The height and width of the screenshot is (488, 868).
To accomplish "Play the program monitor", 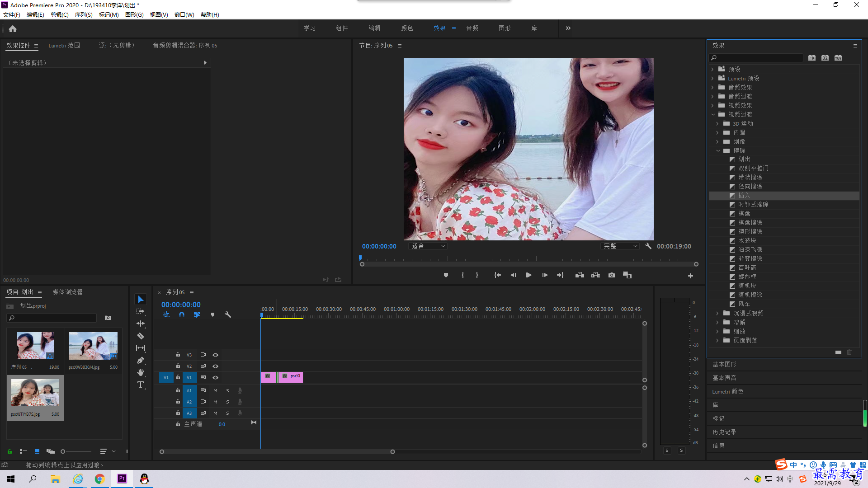I will (528, 275).
